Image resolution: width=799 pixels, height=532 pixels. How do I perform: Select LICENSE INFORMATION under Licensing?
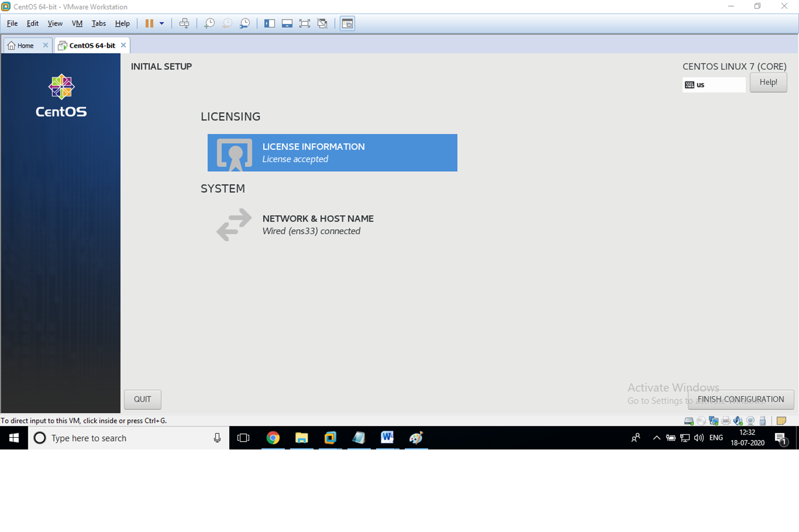point(332,152)
